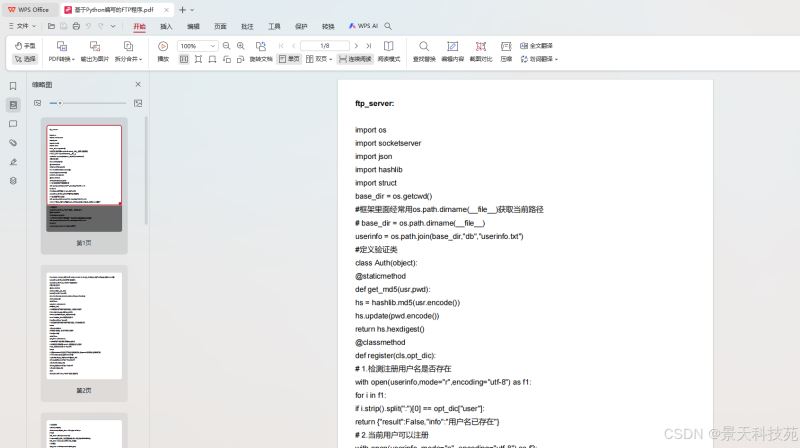Click the save icon in quick access bar
800x448 pixels.
(x=63, y=26)
